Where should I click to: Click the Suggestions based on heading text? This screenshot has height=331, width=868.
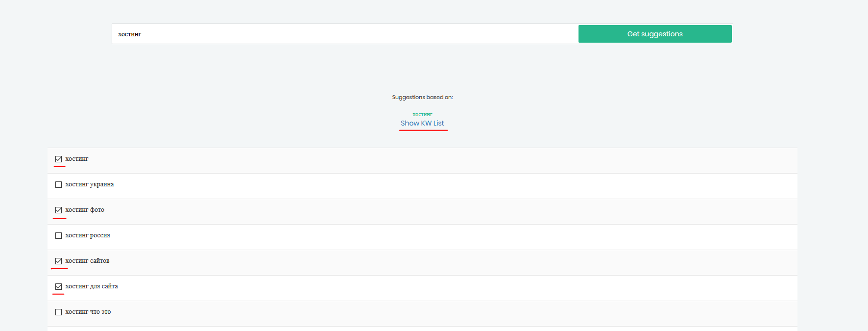click(x=422, y=97)
